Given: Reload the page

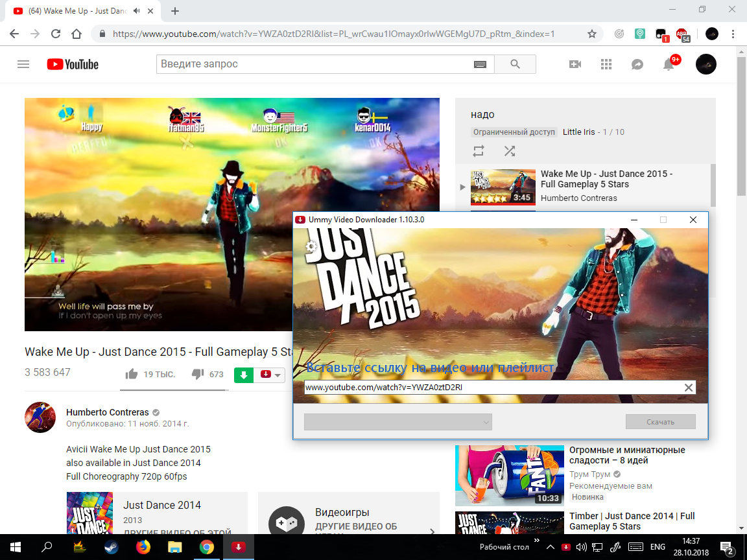Looking at the screenshot, I should [56, 34].
